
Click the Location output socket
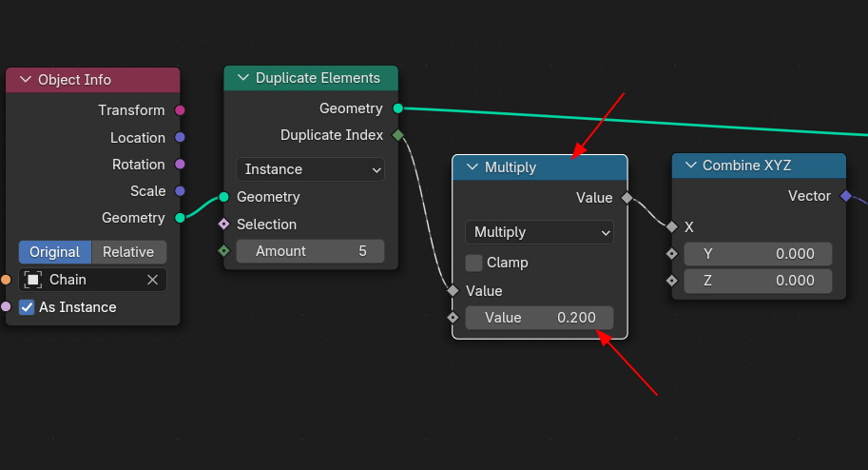(180, 137)
